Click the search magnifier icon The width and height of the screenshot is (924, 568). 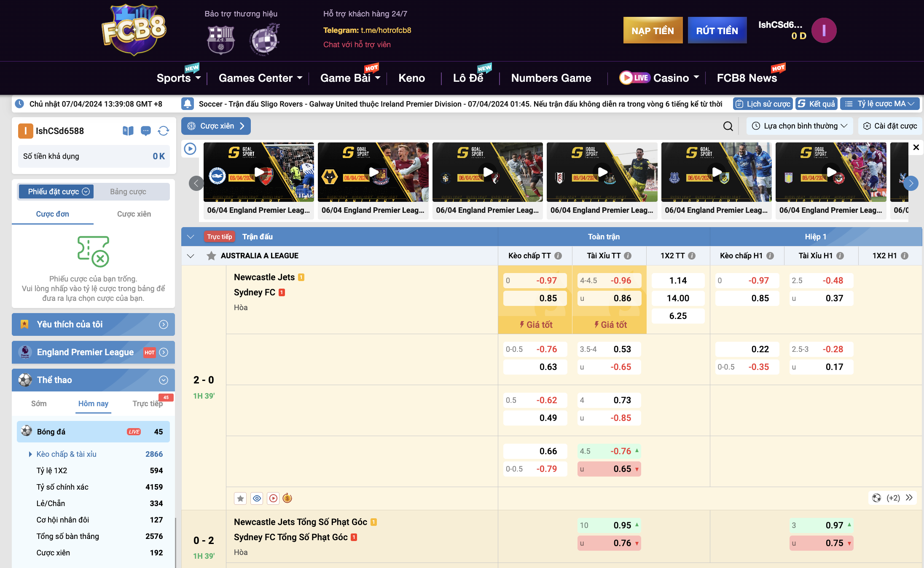[x=728, y=126]
